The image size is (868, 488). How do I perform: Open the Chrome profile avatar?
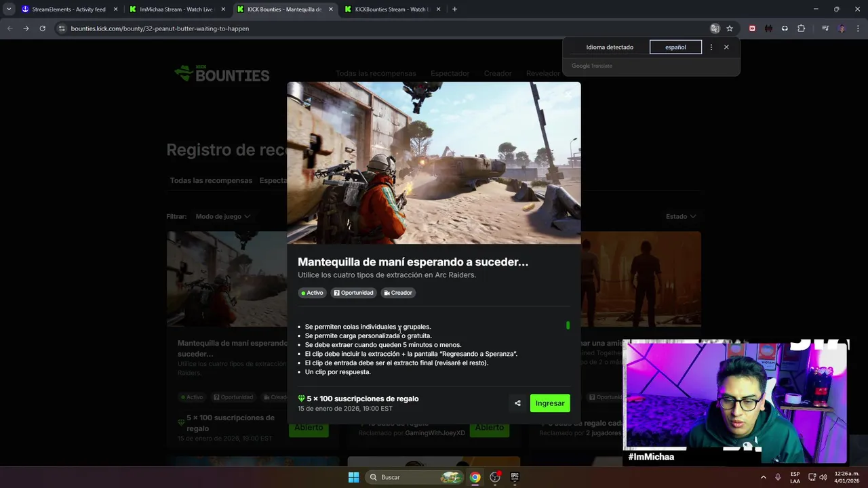click(x=842, y=28)
